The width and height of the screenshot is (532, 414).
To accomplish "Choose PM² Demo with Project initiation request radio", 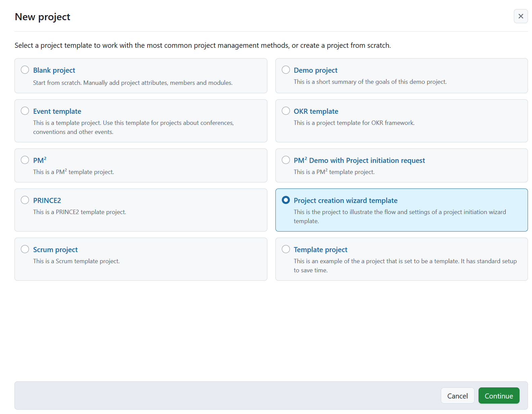I will pyautogui.click(x=286, y=160).
